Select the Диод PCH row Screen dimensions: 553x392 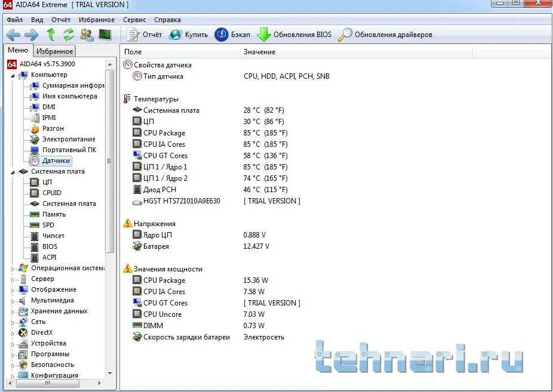coord(210,190)
